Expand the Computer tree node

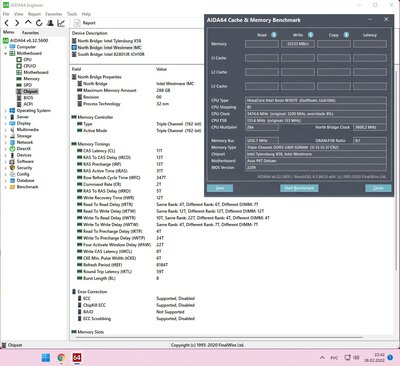5,47
